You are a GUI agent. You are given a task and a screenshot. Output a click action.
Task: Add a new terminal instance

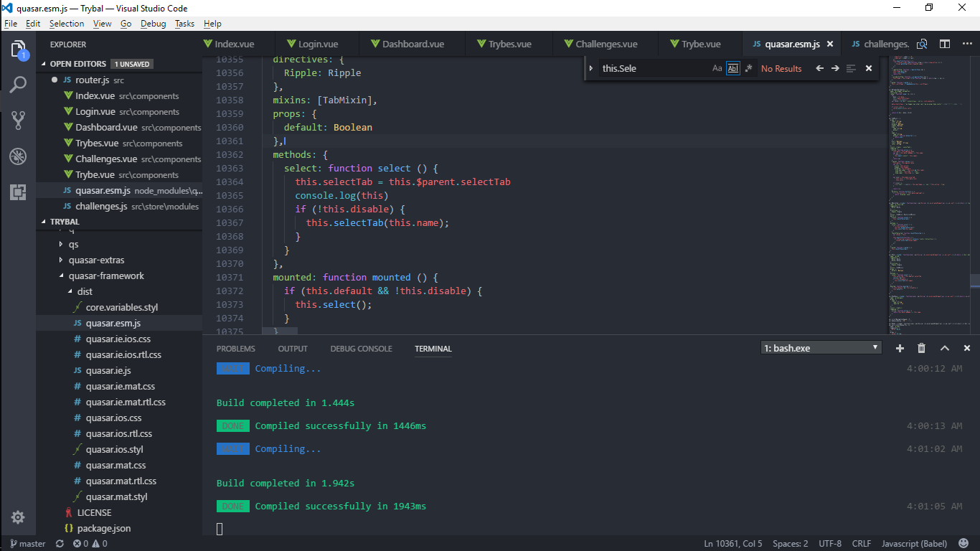[x=900, y=348]
